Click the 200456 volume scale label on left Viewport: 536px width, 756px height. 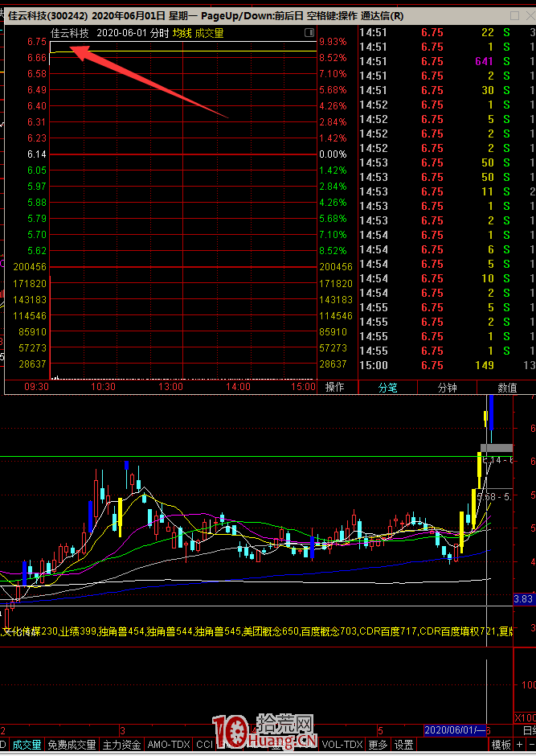pyautogui.click(x=30, y=267)
